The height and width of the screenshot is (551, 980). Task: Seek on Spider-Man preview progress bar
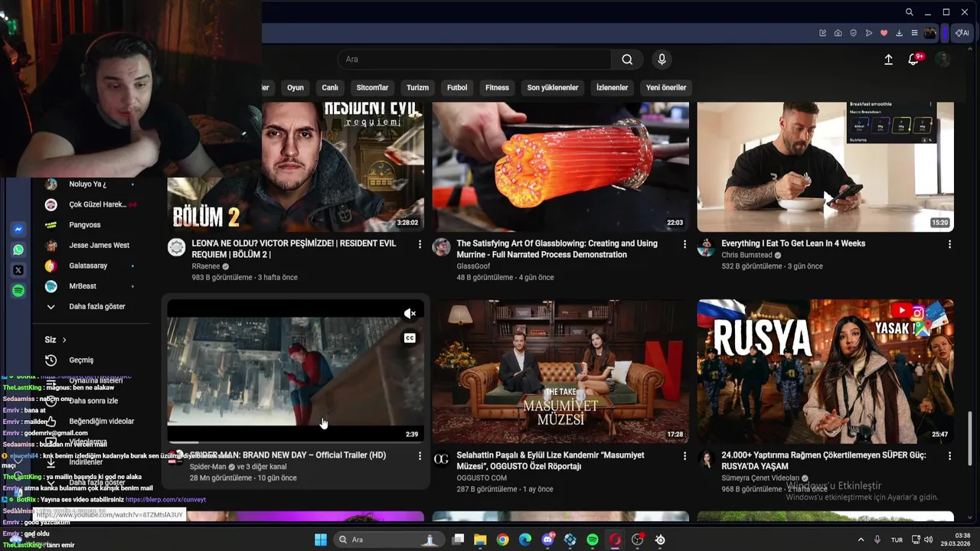click(296, 442)
